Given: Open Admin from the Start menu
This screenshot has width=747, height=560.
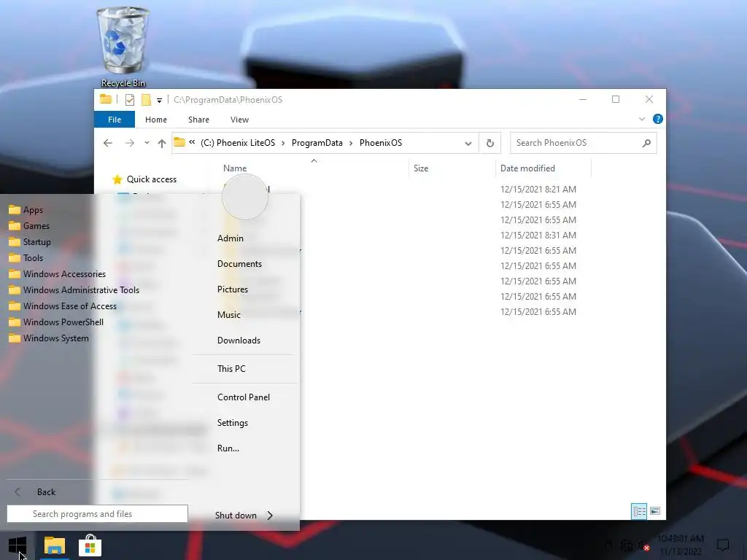Looking at the screenshot, I should pos(231,238).
